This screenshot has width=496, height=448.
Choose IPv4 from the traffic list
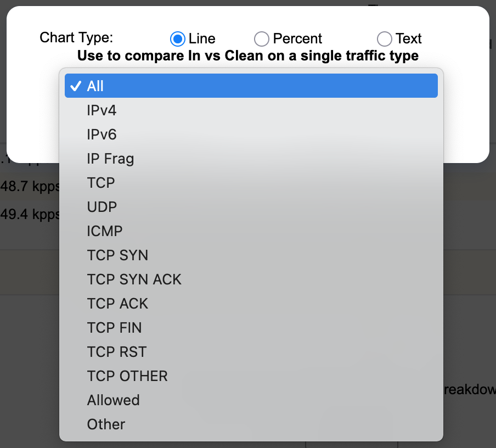pyautogui.click(x=251, y=110)
